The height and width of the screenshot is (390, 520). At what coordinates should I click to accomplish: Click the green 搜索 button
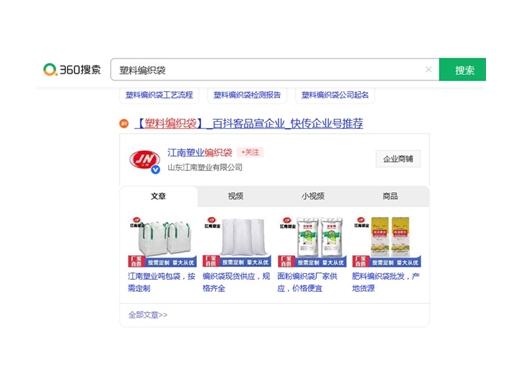coord(462,70)
